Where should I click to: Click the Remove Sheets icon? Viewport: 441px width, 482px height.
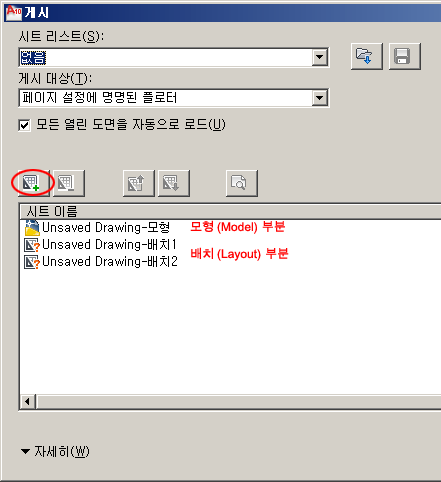[69, 183]
